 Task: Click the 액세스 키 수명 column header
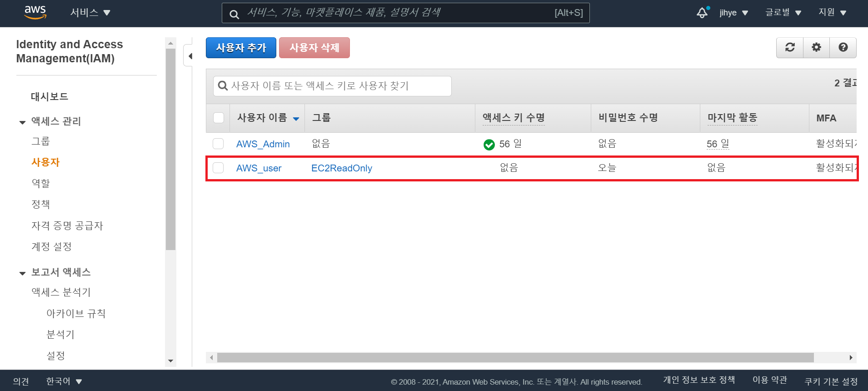tap(533, 118)
